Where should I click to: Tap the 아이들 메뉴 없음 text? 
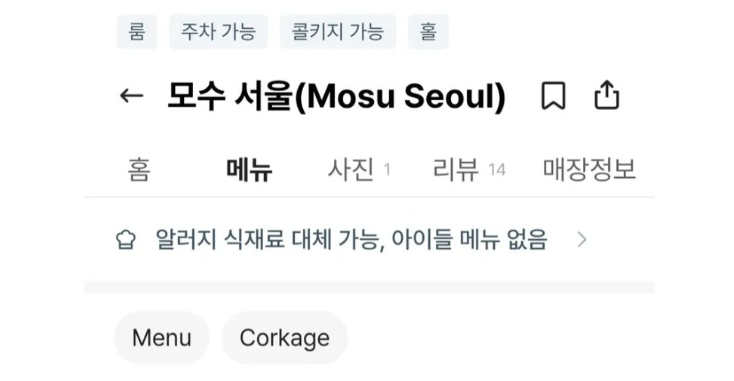click(469, 240)
